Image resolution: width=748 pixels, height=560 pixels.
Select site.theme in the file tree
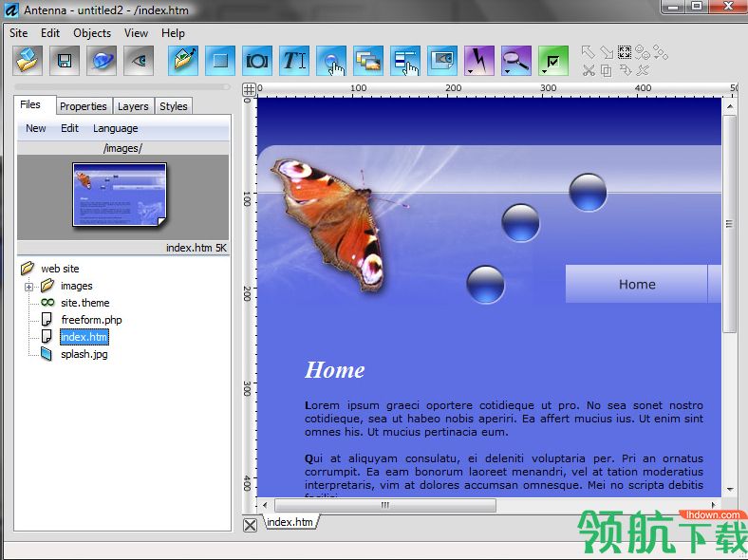84,303
